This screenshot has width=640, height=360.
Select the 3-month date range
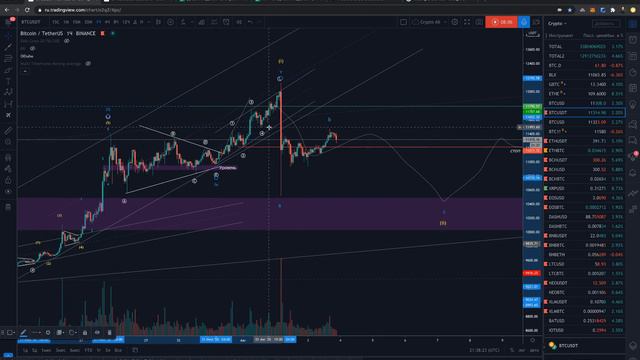click(60, 350)
